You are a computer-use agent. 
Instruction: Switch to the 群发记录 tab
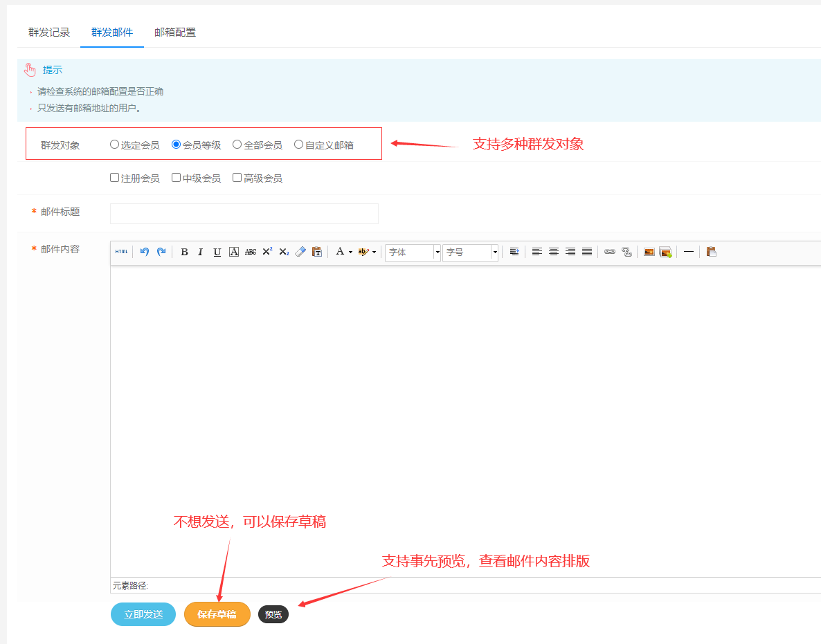(x=49, y=33)
